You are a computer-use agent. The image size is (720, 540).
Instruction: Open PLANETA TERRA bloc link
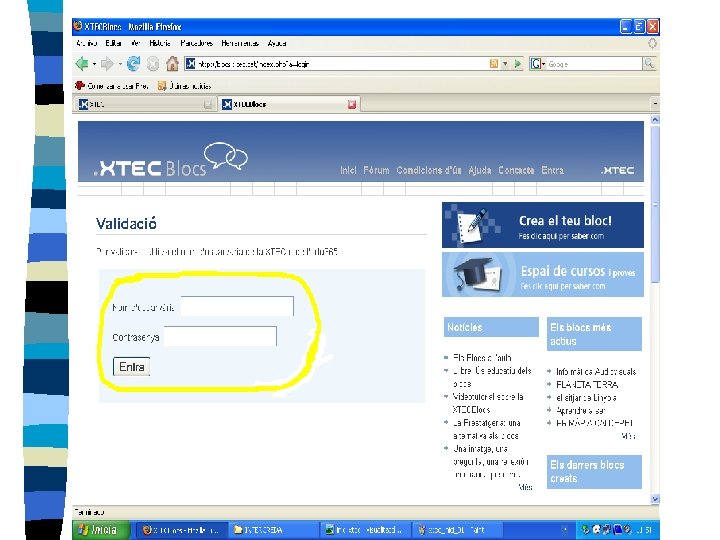pyautogui.click(x=587, y=384)
